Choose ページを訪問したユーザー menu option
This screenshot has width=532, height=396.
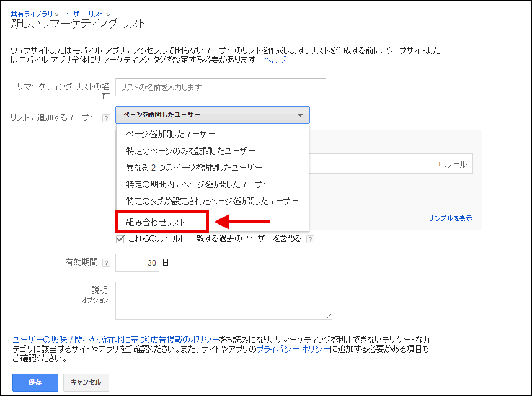(171, 134)
